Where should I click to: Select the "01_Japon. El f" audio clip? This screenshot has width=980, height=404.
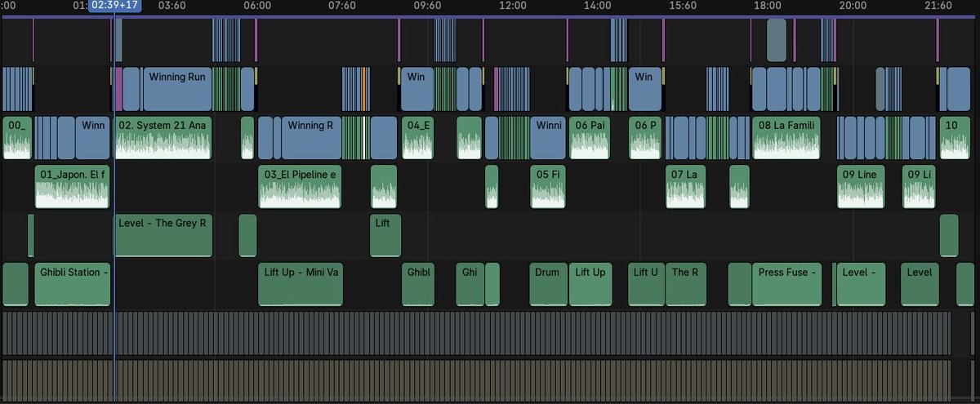tap(72, 187)
